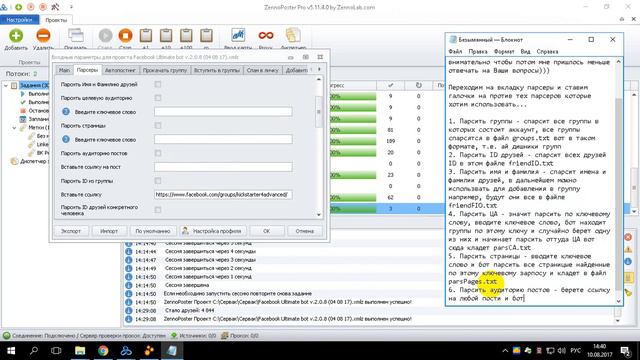Open the Спам в личку tab
This screenshot has width=640, height=360.
pos(262,70)
